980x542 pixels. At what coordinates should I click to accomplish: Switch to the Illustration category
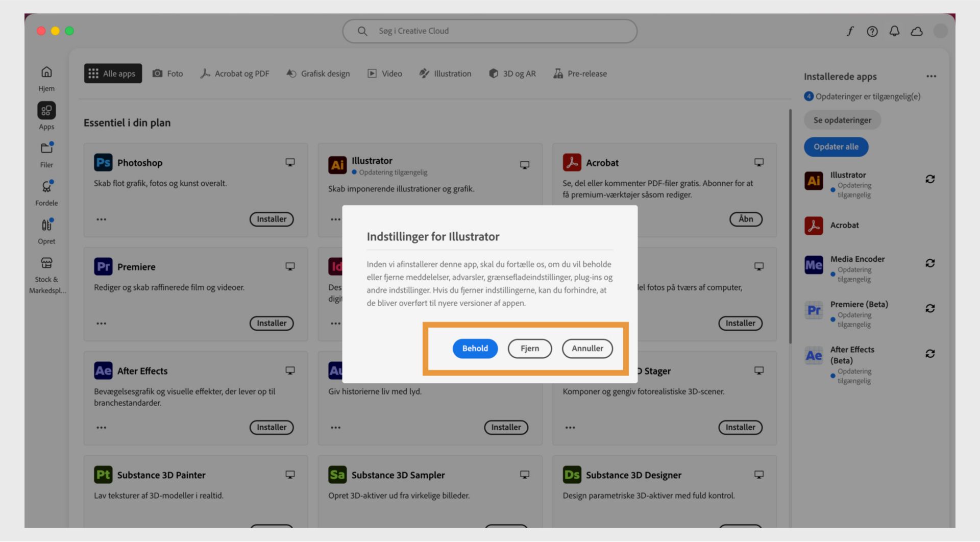click(x=445, y=73)
